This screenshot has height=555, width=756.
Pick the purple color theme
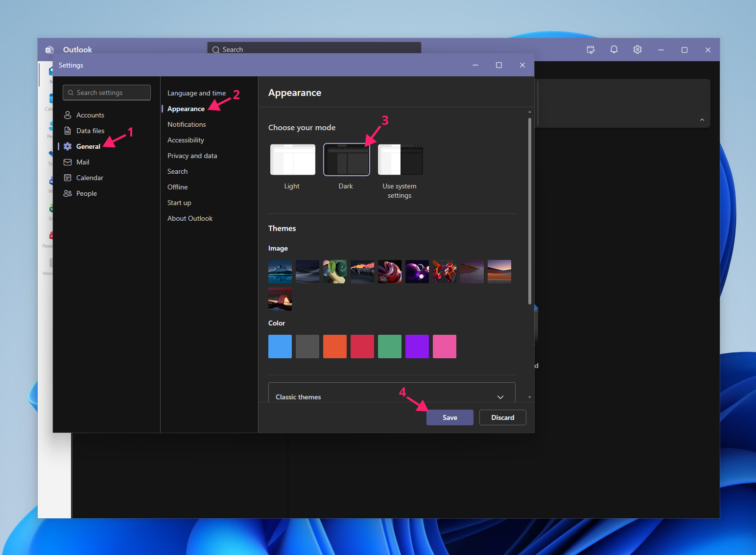417,347
